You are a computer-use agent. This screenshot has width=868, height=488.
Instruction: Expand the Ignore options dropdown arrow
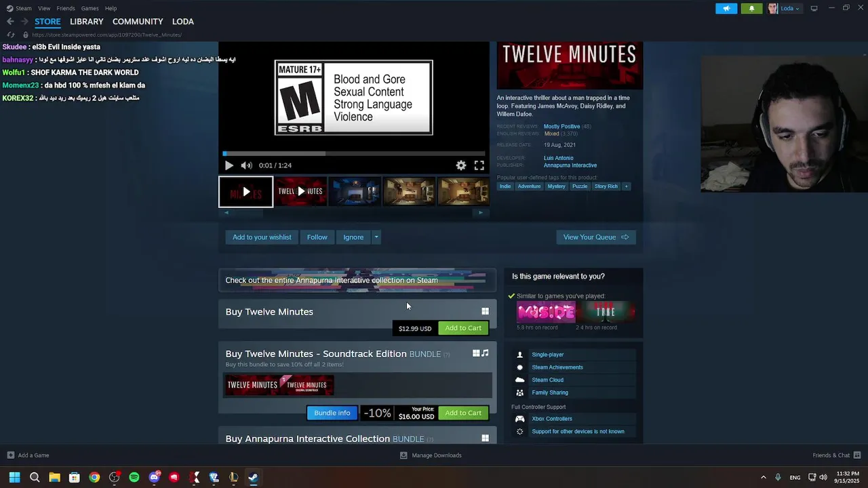(x=376, y=237)
